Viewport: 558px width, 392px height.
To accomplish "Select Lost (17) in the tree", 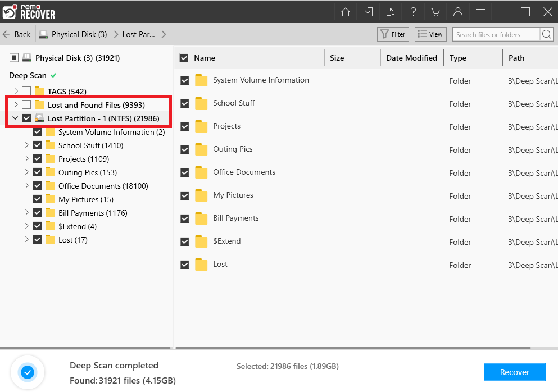I will point(72,240).
